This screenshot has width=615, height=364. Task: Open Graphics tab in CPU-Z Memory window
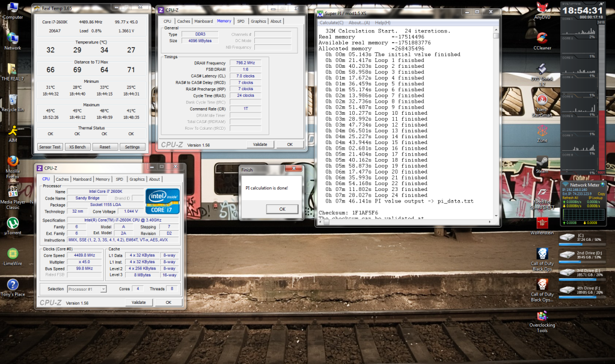(x=259, y=21)
